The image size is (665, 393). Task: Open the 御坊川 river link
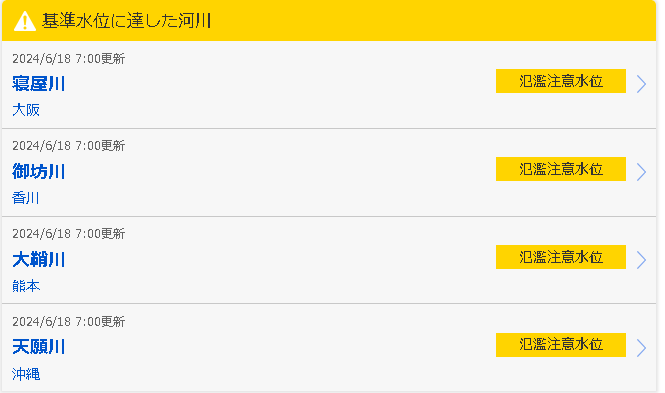coord(38,172)
